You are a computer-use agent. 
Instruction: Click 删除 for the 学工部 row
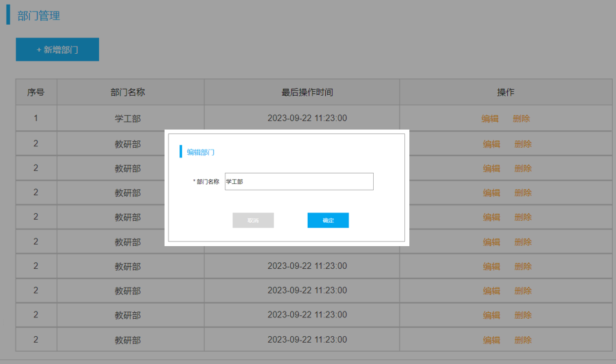(521, 119)
